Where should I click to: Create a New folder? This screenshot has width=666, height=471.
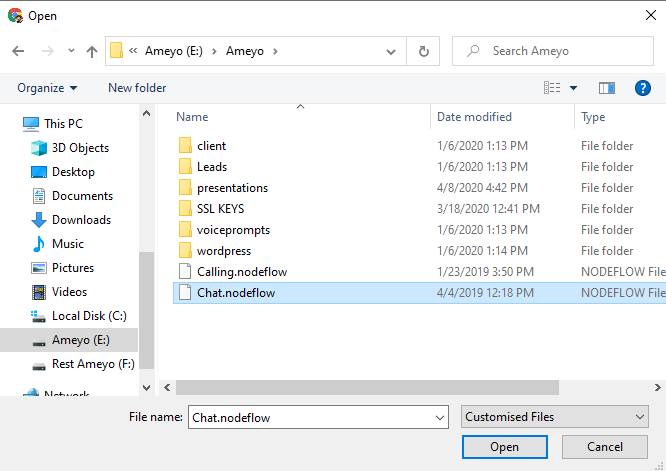point(137,88)
